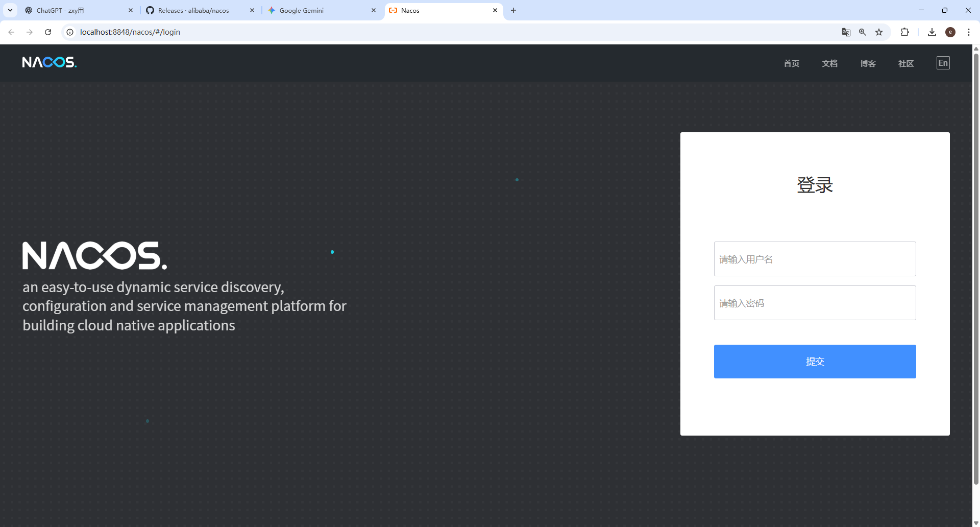This screenshot has height=527, width=980.
Task: Click the localhost:8848 address bar URL
Action: [130, 32]
